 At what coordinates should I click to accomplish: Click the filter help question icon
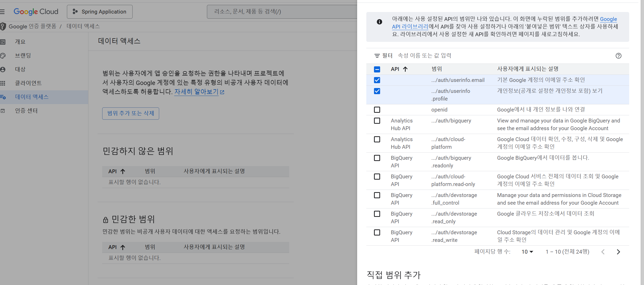[618, 56]
